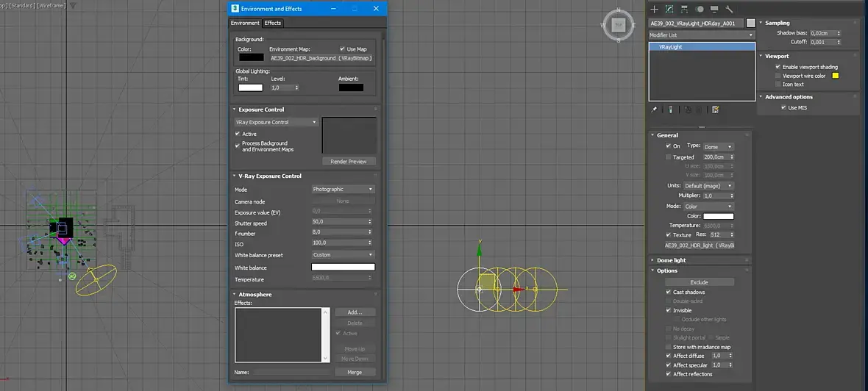Toggle the Affect specular checkbox

tap(668, 365)
